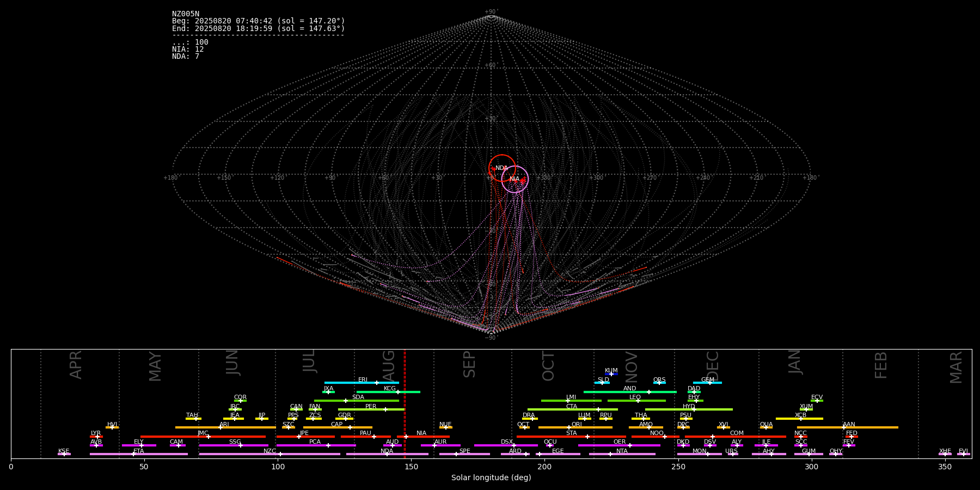Image resolution: width=980 pixels, height=490 pixels.
Task: Click the ERI shower label
Action: tap(363, 380)
